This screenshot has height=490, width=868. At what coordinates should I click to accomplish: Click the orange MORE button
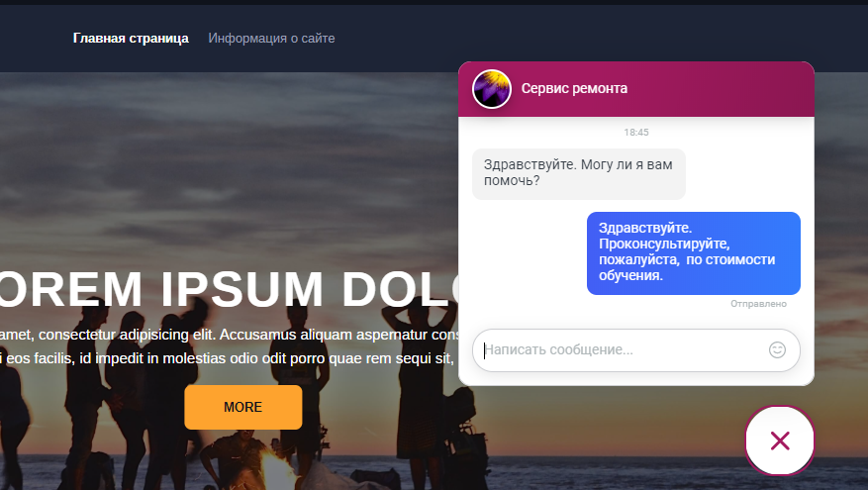[243, 407]
